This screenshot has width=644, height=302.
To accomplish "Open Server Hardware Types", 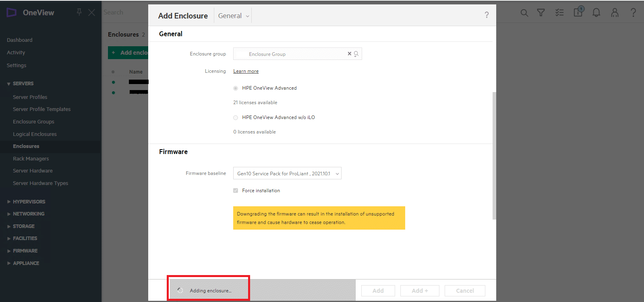I will [x=41, y=183].
